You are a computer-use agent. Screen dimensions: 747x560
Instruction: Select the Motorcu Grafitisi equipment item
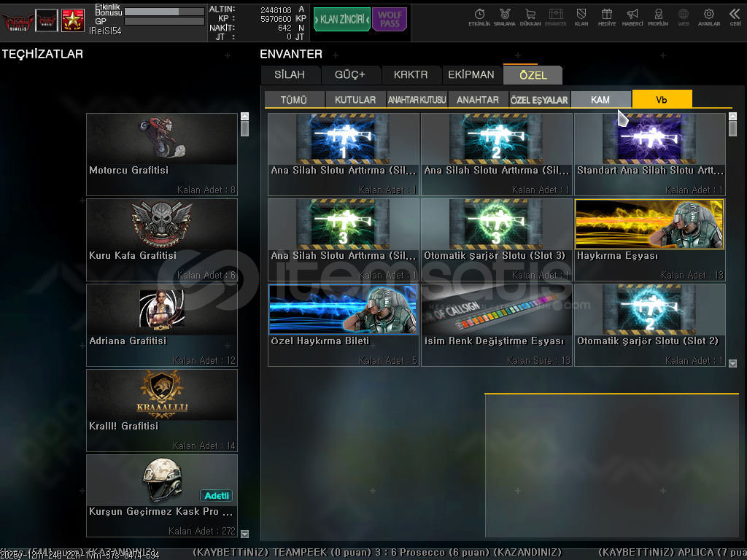(x=162, y=154)
